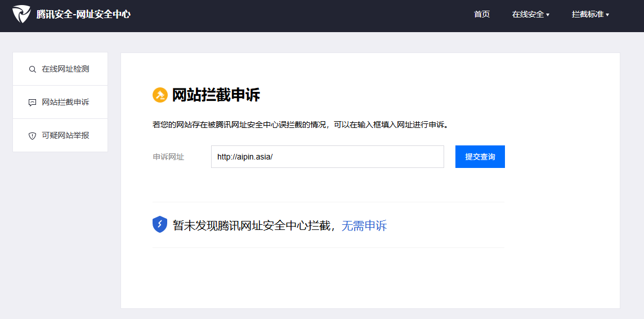Click the orange gavel icon beside the heading
Viewport: 644px width, 319px height.
[x=160, y=95]
